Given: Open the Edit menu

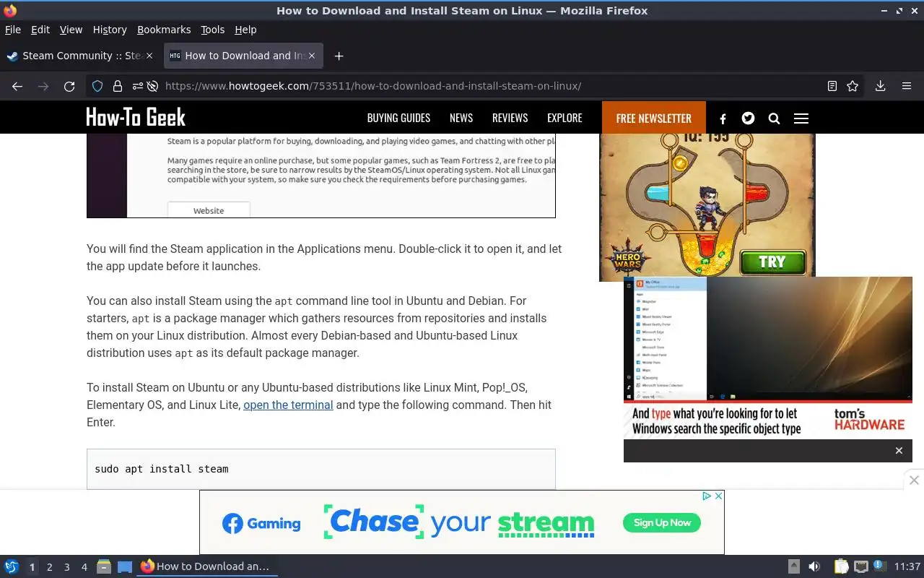Looking at the screenshot, I should pos(40,30).
